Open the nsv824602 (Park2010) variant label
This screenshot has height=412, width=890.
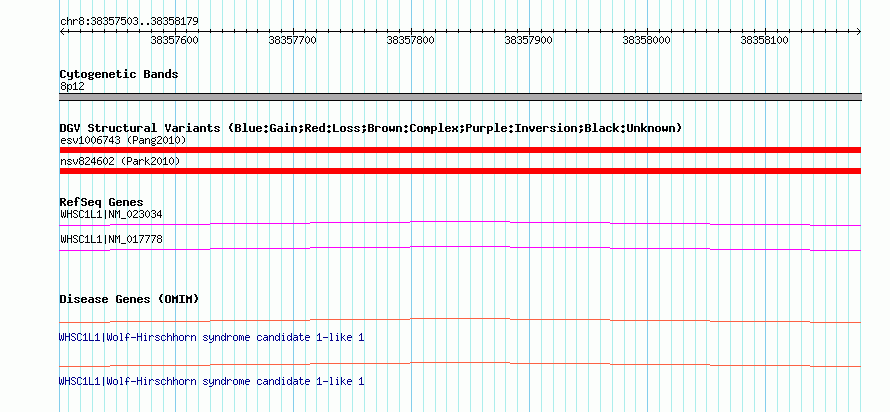tap(120, 162)
